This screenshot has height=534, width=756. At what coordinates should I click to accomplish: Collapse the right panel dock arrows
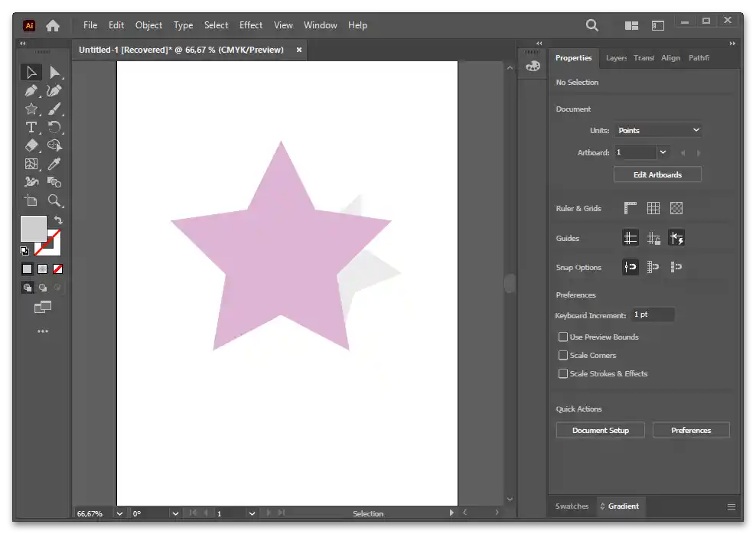tap(732, 44)
